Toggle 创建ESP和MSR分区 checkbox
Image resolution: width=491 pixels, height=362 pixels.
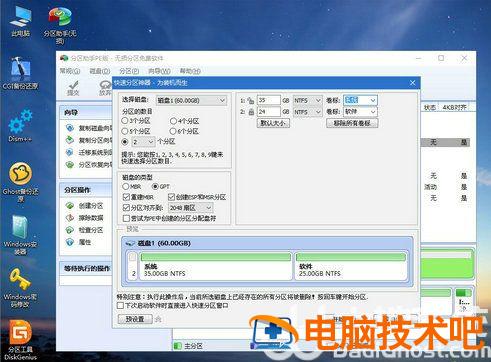(x=172, y=197)
